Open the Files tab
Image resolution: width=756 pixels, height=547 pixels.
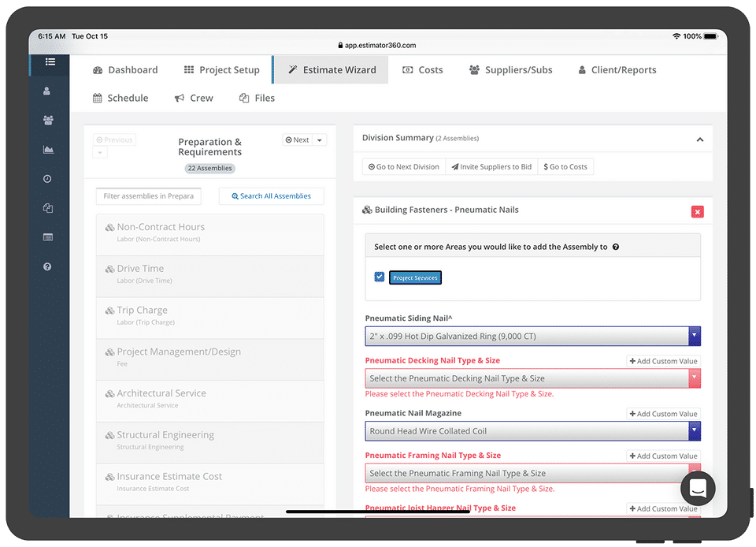pyautogui.click(x=257, y=98)
